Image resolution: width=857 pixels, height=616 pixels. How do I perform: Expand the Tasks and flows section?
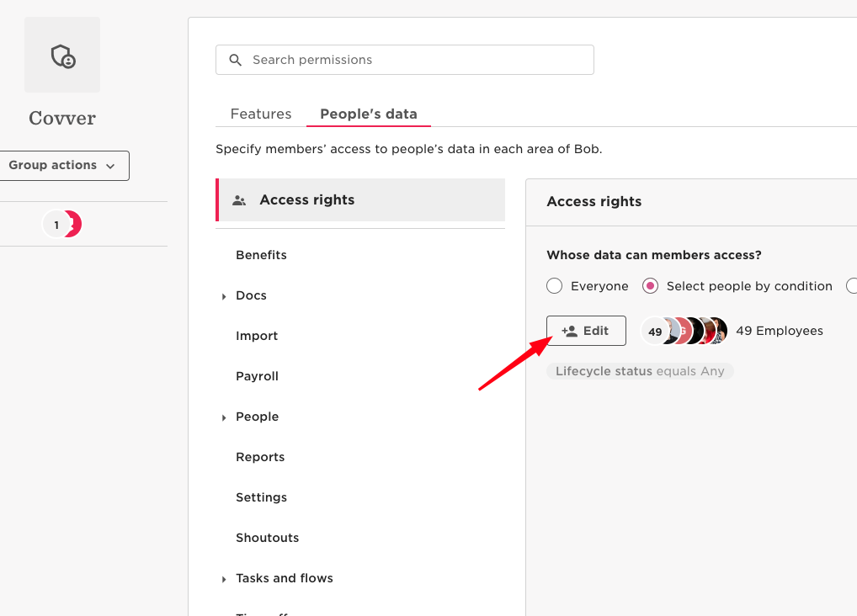tap(224, 579)
